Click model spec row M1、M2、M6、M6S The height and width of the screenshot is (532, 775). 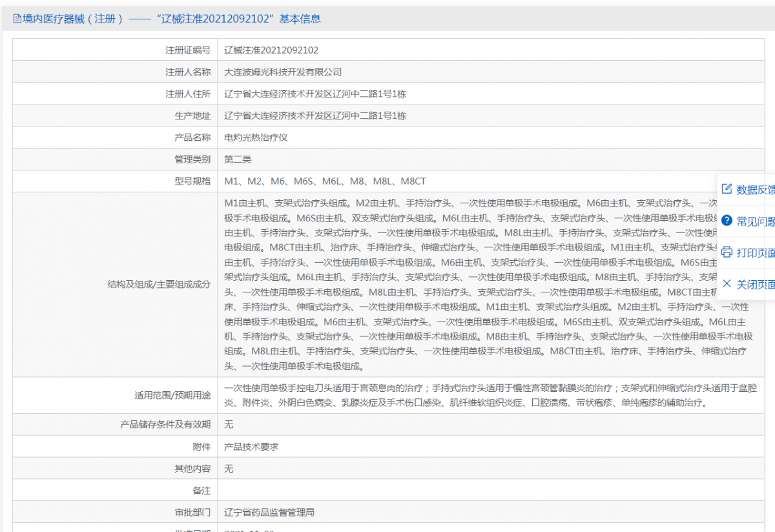pos(325,181)
